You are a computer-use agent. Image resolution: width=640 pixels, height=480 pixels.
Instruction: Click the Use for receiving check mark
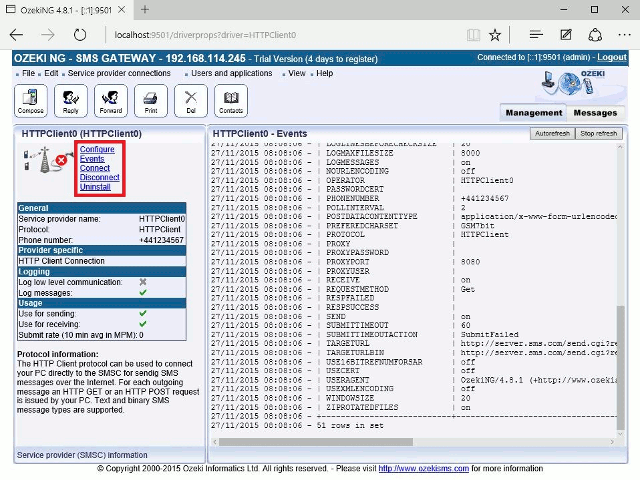click(143, 324)
